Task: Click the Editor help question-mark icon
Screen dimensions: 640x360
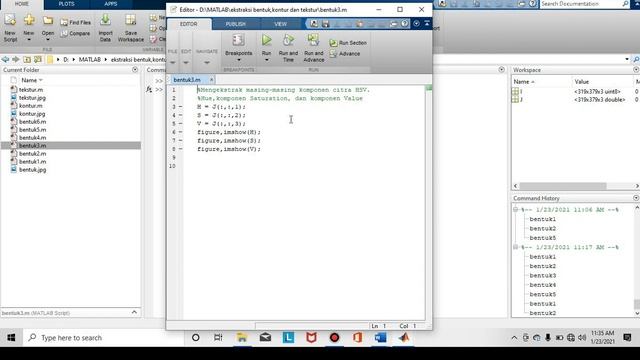Action: (x=404, y=24)
